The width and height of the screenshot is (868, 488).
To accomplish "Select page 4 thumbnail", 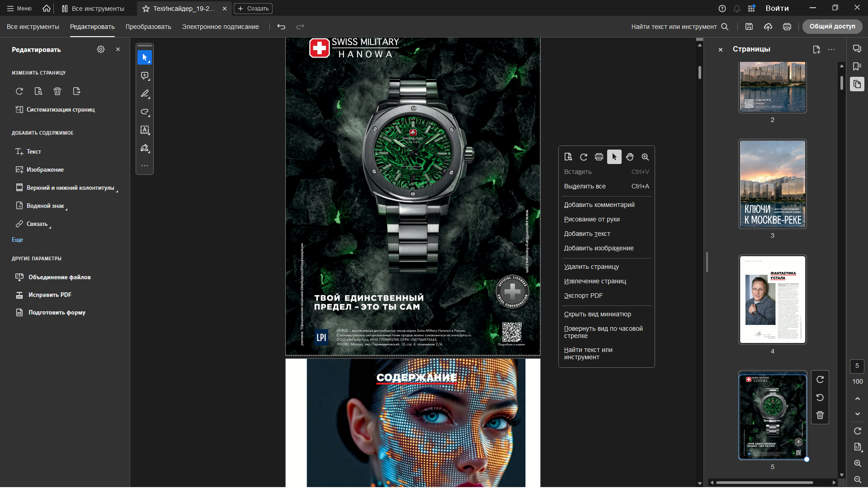I will point(772,300).
